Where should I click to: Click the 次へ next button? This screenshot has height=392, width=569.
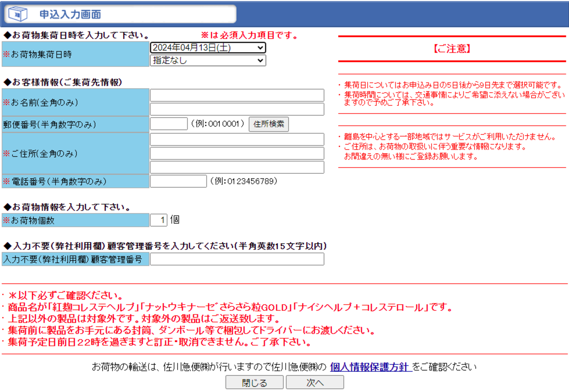pyautogui.click(x=315, y=382)
